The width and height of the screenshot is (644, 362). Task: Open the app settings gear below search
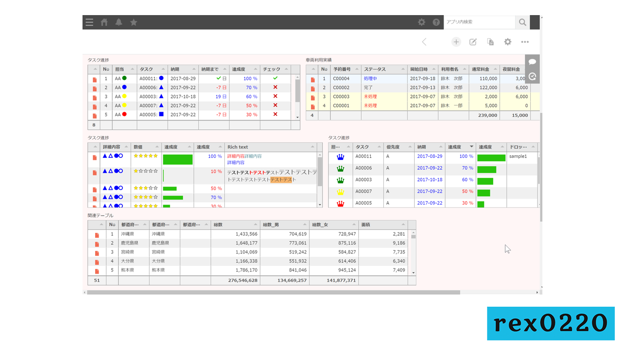[508, 42]
